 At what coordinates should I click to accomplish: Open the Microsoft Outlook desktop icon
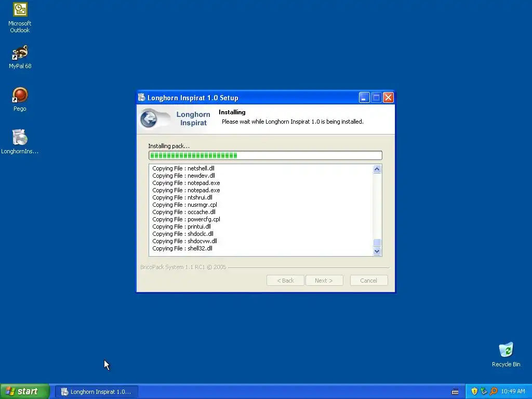click(x=20, y=18)
